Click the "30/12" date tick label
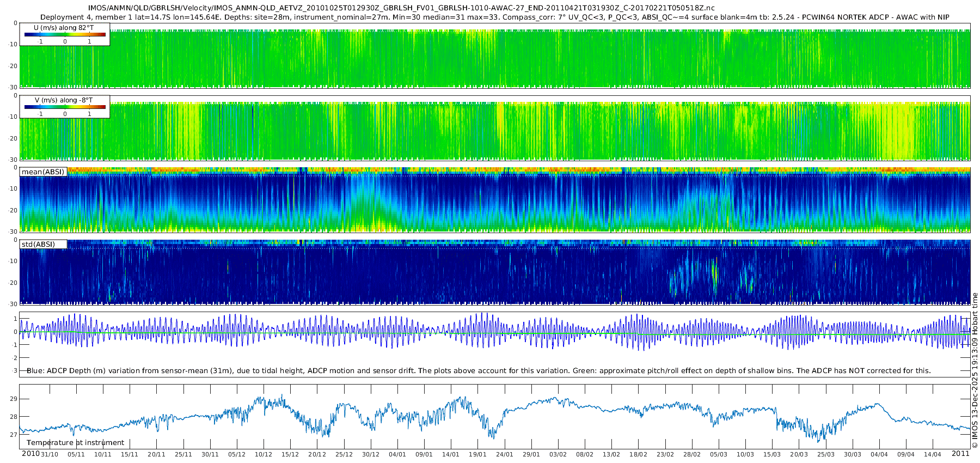 tap(371, 454)
